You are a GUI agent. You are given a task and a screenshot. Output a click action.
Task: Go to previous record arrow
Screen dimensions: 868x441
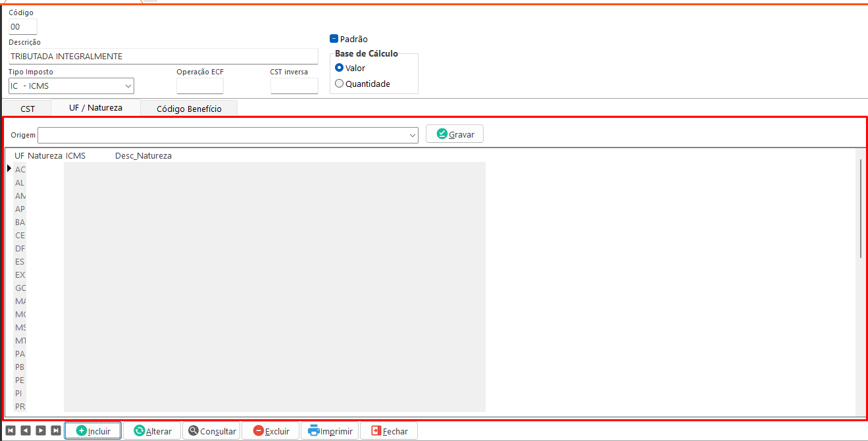click(x=26, y=430)
